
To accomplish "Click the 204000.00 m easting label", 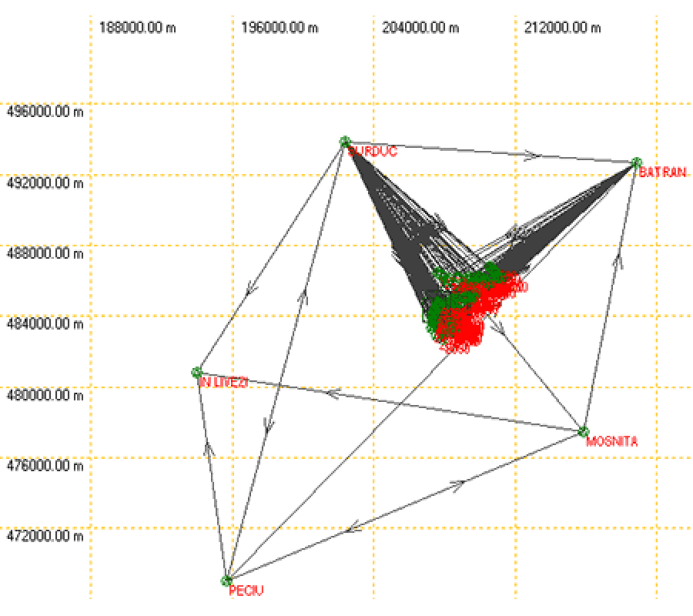I will tap(420, 28).
